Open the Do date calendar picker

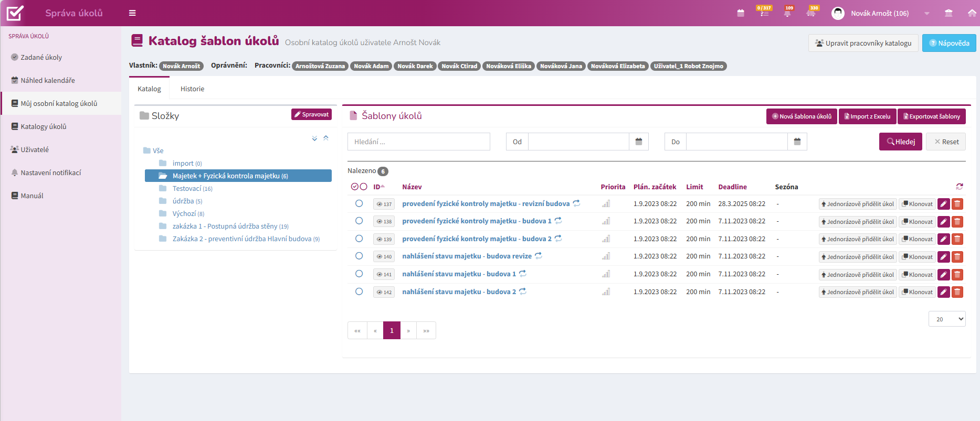click(797, 142)
